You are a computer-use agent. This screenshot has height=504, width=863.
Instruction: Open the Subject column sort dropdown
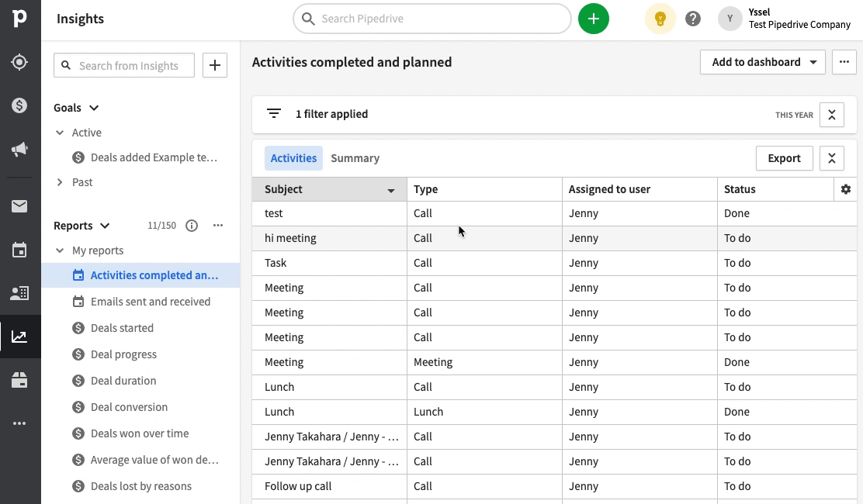[392, 189]
